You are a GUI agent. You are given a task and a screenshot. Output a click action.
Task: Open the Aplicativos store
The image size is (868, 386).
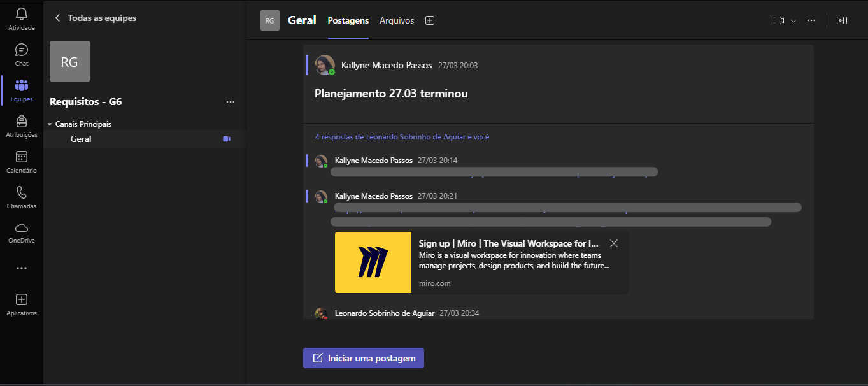21,304
